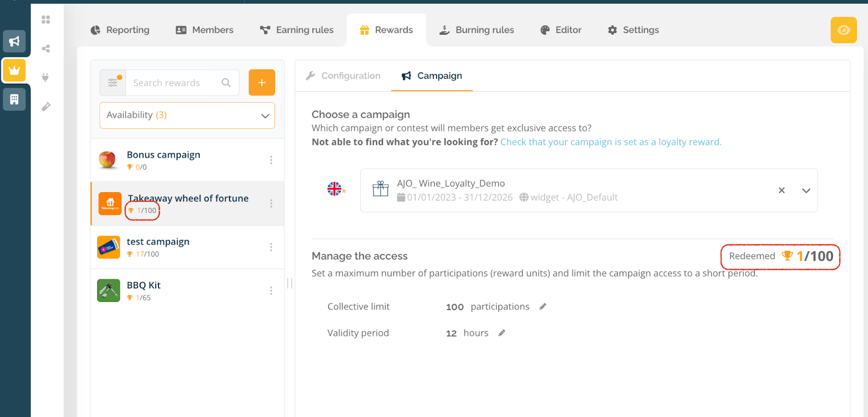Open the filter sliders icon beside search

click(113, 83)
